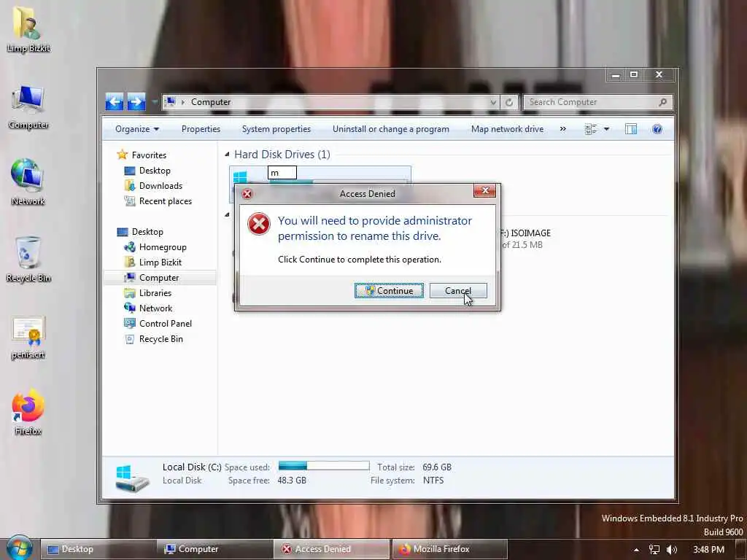The image size is (747, 560).
Task: Click the 3:48 PM clock
Action: click(708, 550)
